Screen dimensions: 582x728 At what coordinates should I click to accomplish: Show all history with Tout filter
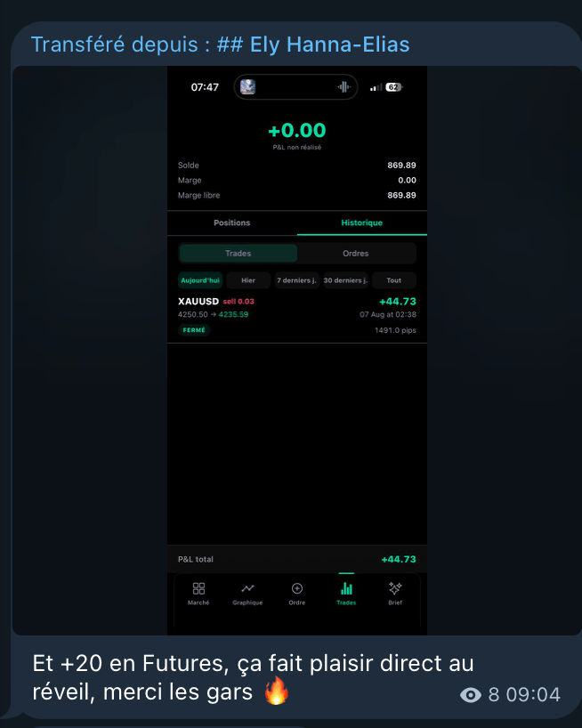(x=394, y=280)
